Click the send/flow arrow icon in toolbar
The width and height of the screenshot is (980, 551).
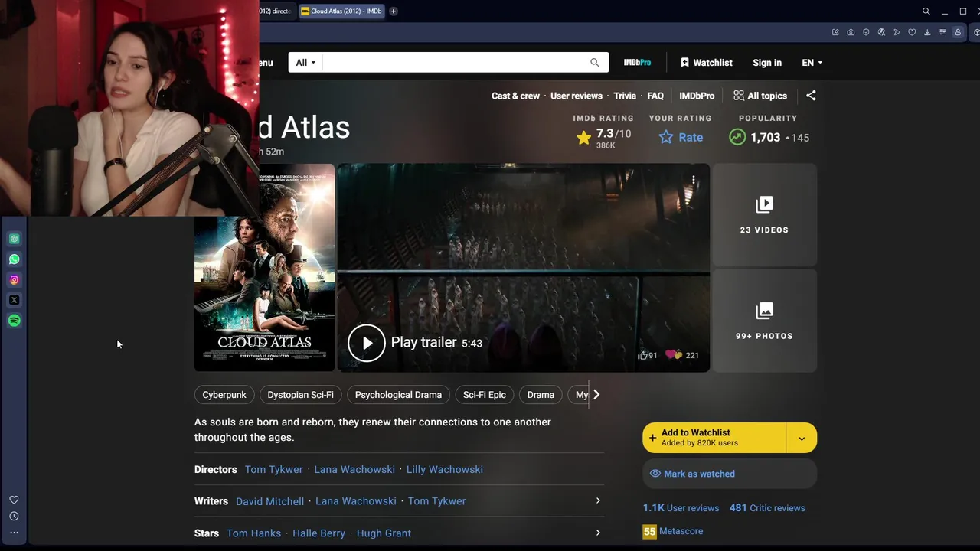pyautogui.click(x=897, y=32)
